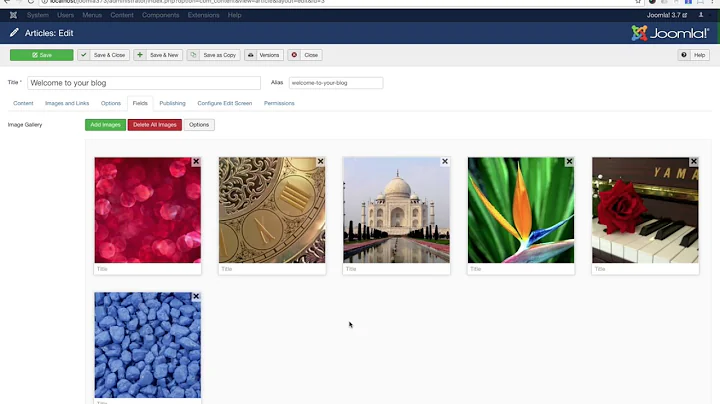Click the Joomla logo icon in top menu
The width and height of the screenshot is (720, 404).
(13, 15)
